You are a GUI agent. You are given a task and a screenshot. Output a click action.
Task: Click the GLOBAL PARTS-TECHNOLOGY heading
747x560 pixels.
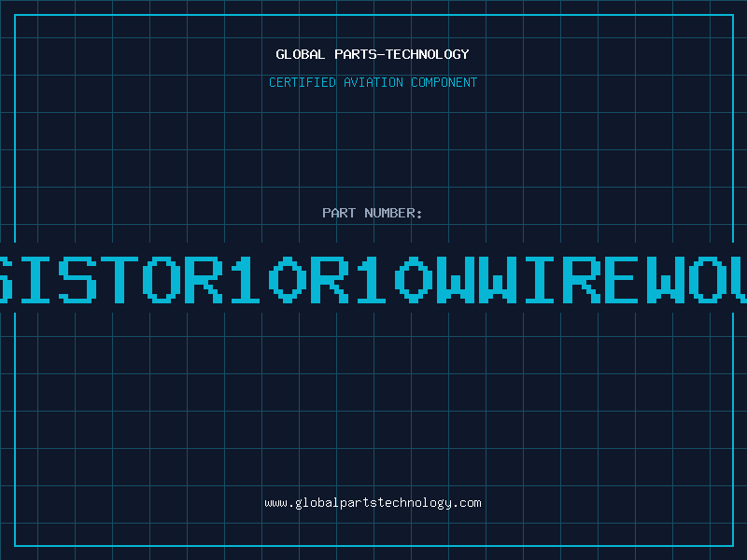point(373,54)
